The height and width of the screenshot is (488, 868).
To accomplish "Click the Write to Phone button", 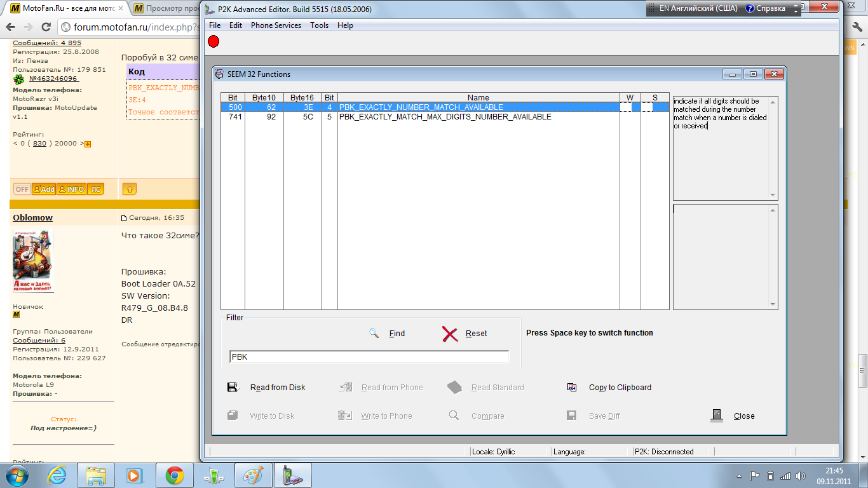I will (375, 416).
